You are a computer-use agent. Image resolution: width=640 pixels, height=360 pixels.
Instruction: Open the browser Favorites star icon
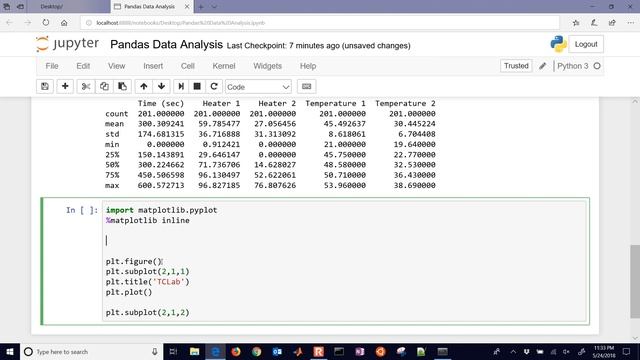(x=576, y=23)
